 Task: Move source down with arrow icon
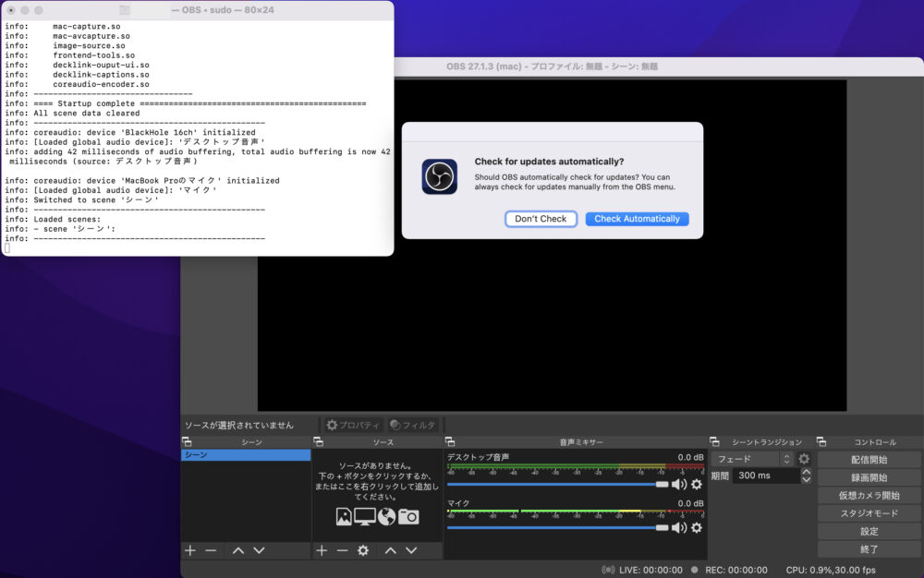411,550
